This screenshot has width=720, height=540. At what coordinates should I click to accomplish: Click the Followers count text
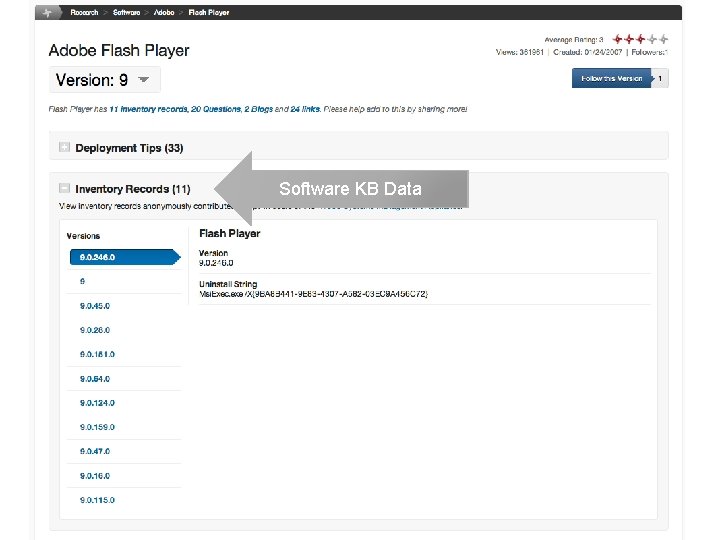coord(649,52)
